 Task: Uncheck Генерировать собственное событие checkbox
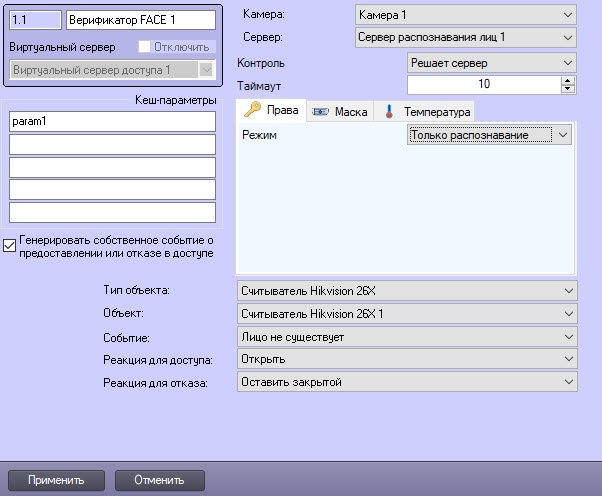[x=10, y=241]
